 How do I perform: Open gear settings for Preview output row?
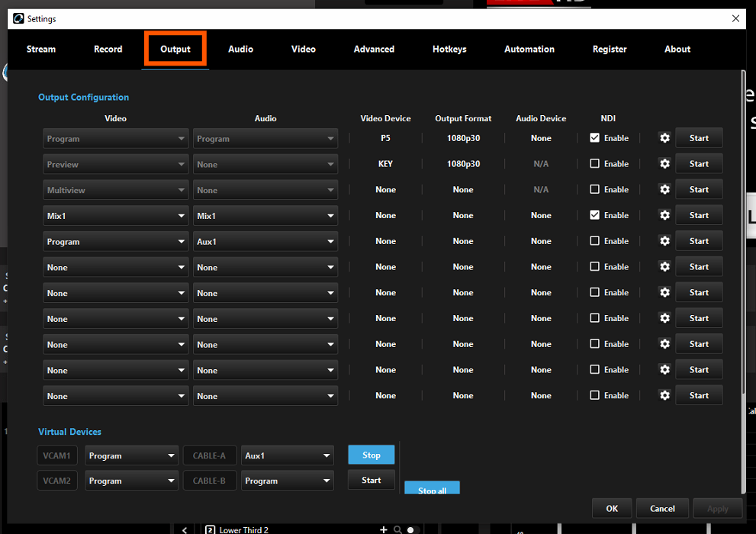tap(664, 164)
